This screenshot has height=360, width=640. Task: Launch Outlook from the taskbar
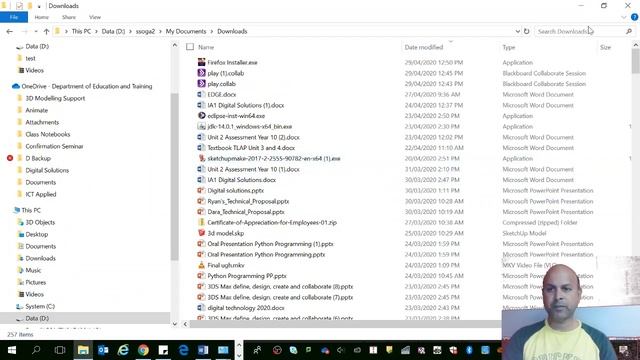point(103,350)
